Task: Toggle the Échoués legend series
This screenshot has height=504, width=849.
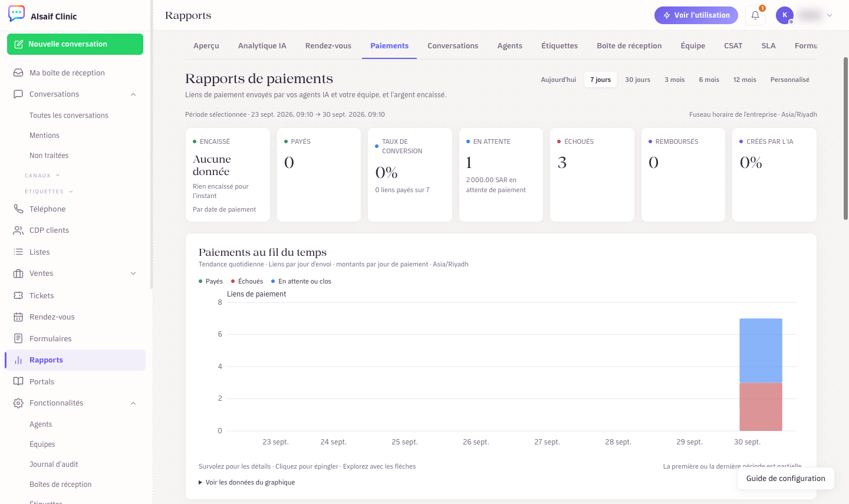Action: click(x=247, y=281)
